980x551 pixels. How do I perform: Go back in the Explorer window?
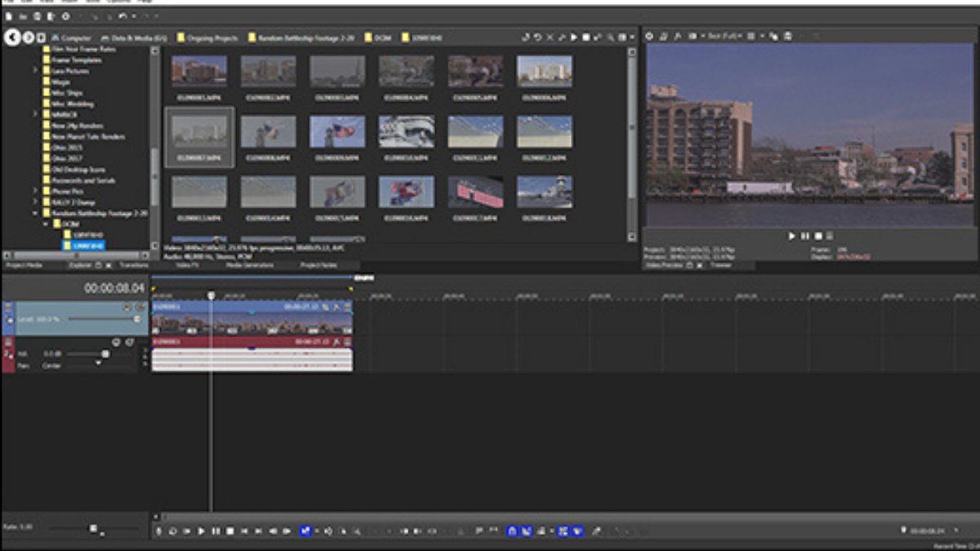point(12,38)
